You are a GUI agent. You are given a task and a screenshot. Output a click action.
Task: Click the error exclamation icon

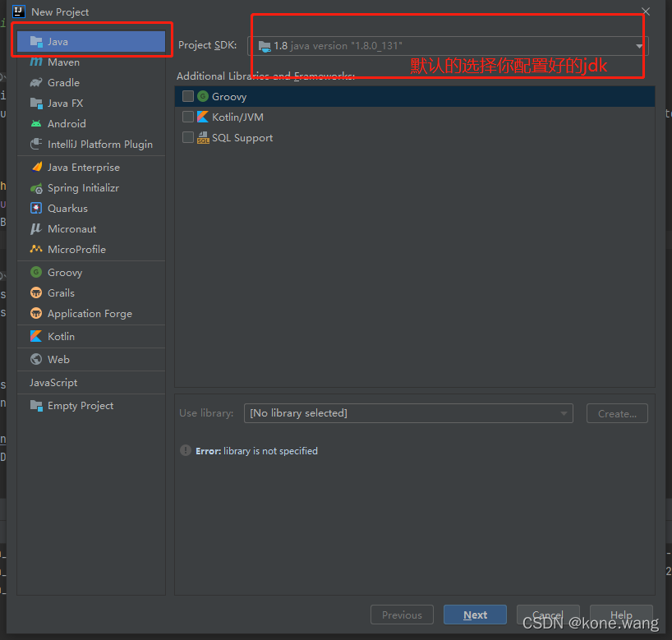[x=186, y=450]
